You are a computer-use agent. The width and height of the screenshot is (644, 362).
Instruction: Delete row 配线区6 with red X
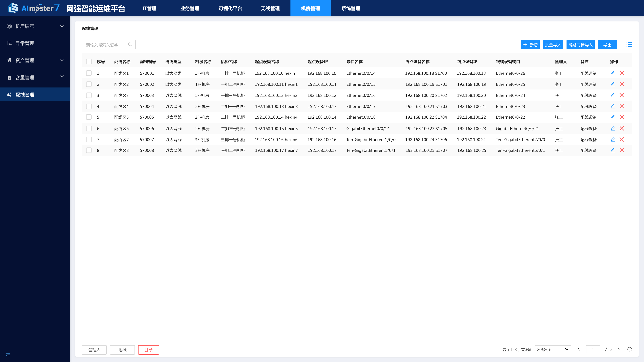pos(622,128)
